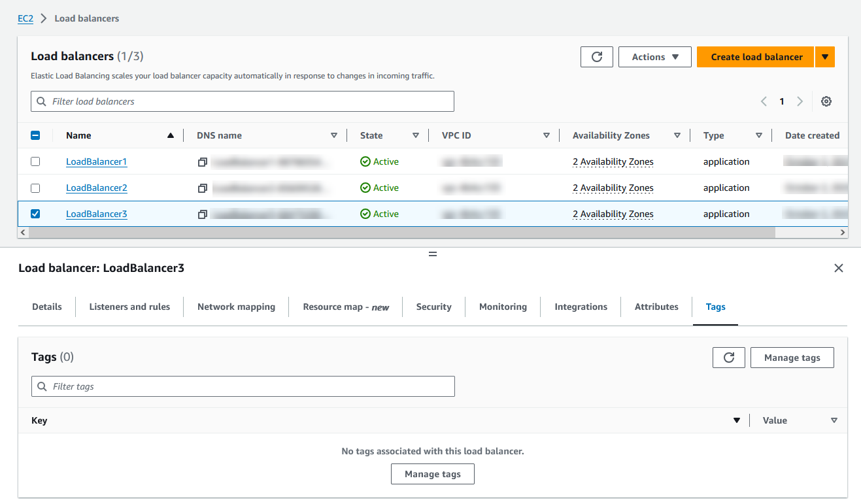This screenshot has height=504, width=861.
Task: Copy the DNS name of LoadBalancer1
Action: 202,161
